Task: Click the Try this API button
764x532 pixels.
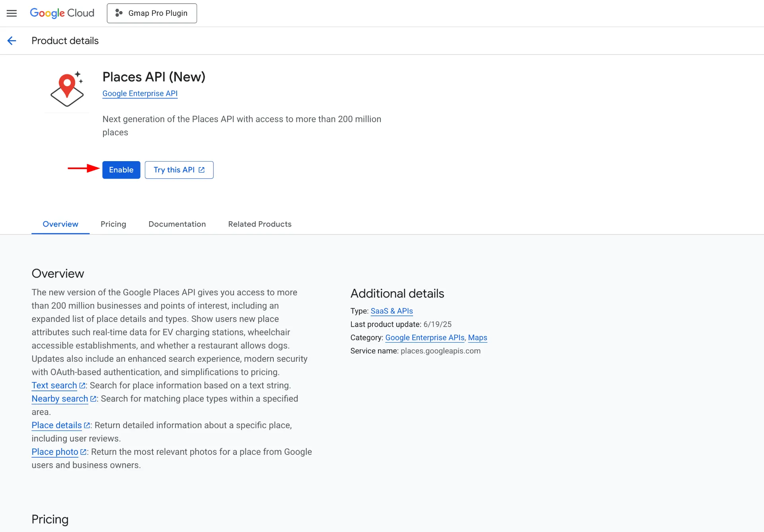Action: click(x=179, y=170)
